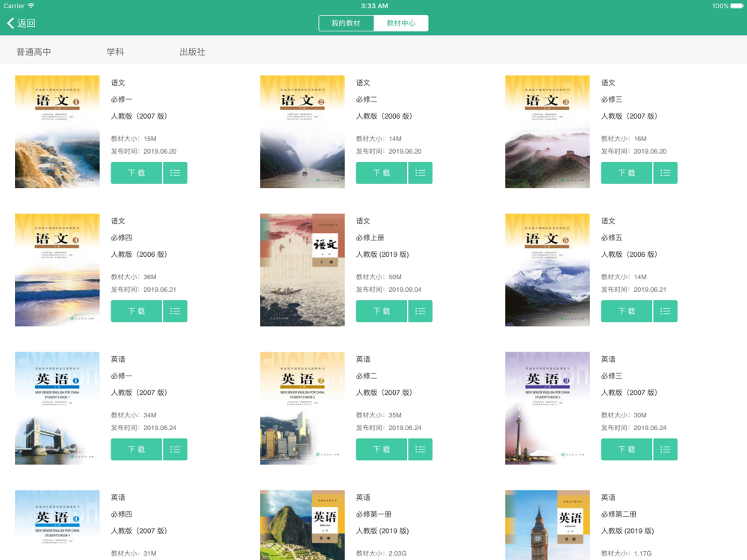747x560 pixels.
Task: Tap 下载 for 语文 必修上册
Action: pos(382,311)
